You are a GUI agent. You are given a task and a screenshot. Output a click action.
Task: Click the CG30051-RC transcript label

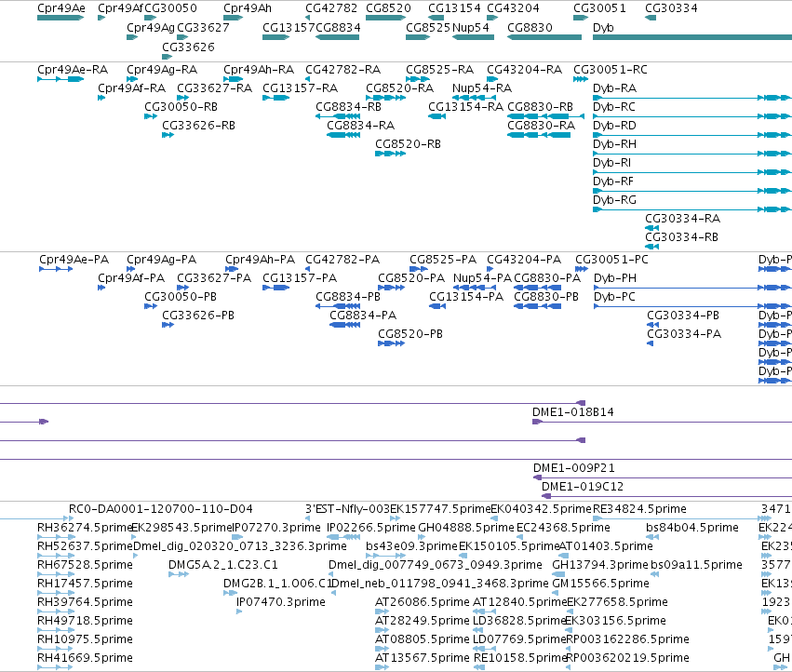click(611, 69)
